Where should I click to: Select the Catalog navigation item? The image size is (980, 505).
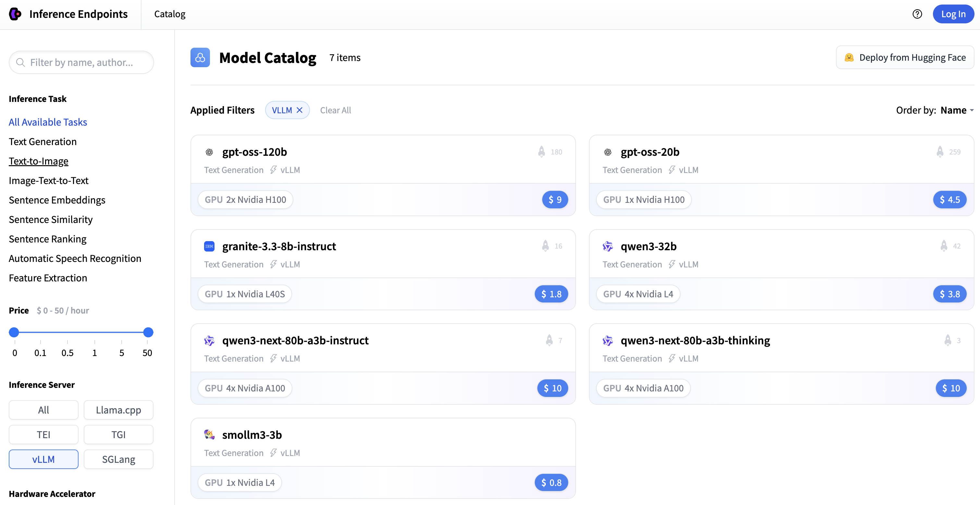click(x=169, y=14)
